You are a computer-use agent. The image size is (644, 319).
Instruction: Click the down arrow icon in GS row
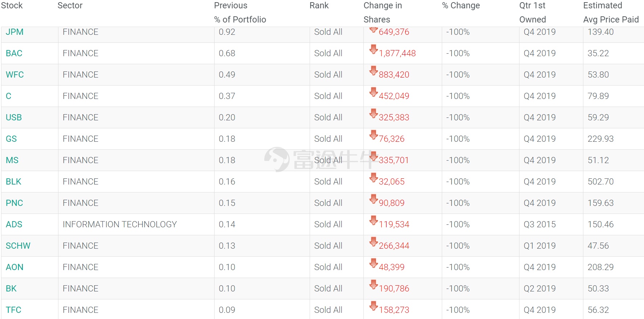tap(374, 135)
